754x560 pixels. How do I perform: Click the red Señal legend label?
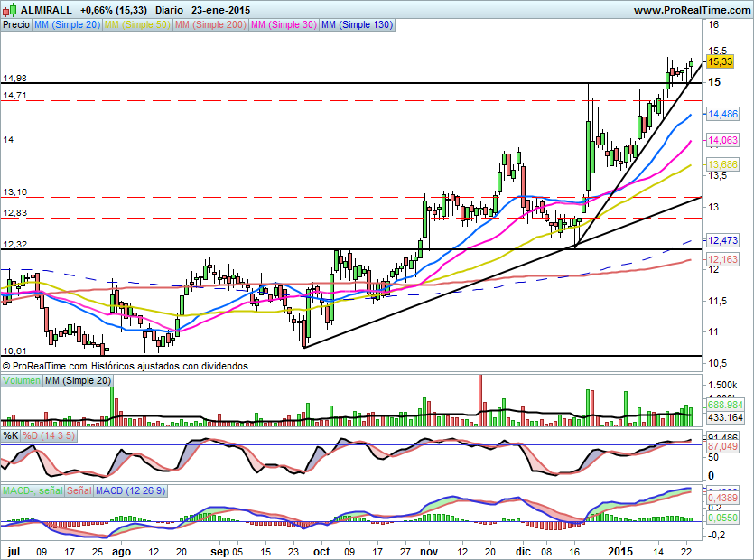[79, 490]
